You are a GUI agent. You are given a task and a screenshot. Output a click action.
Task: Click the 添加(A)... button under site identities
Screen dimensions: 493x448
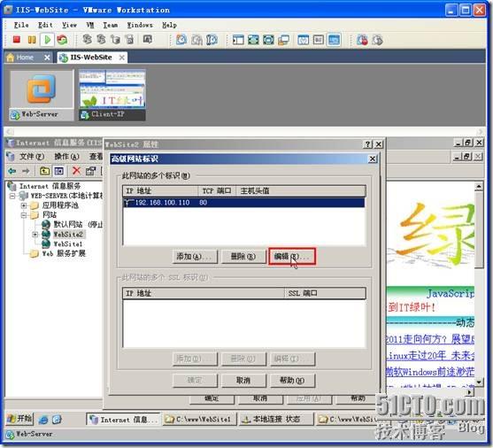[x=195, y=257]
